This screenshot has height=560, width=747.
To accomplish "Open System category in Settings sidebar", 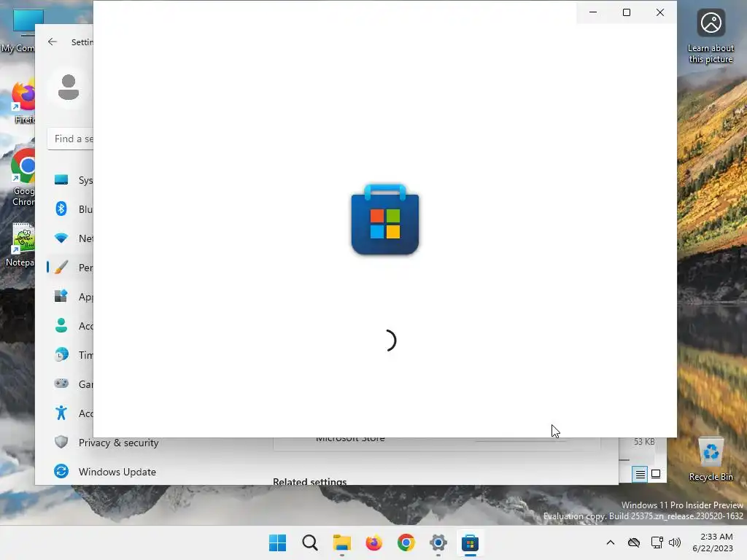I will click(71, 180).
